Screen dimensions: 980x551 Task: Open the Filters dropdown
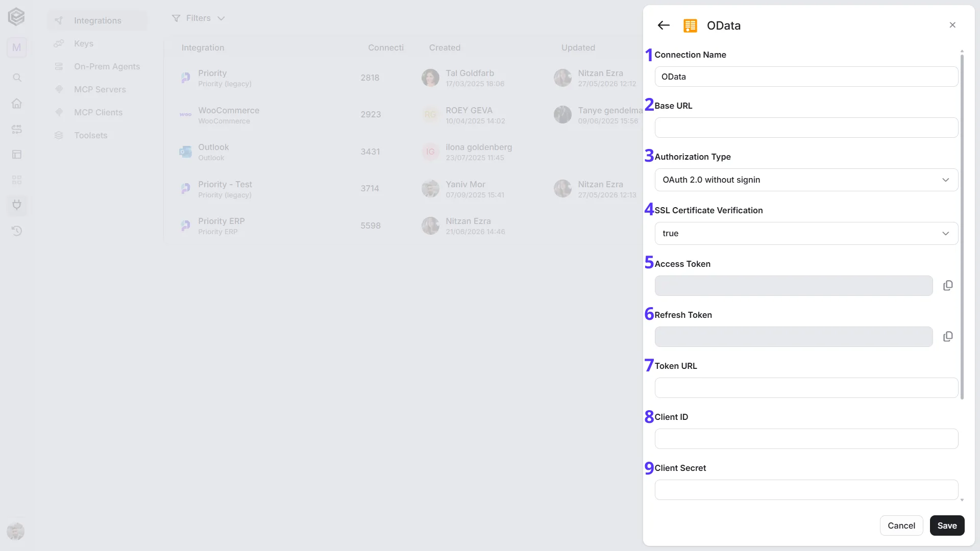point(198,18)
